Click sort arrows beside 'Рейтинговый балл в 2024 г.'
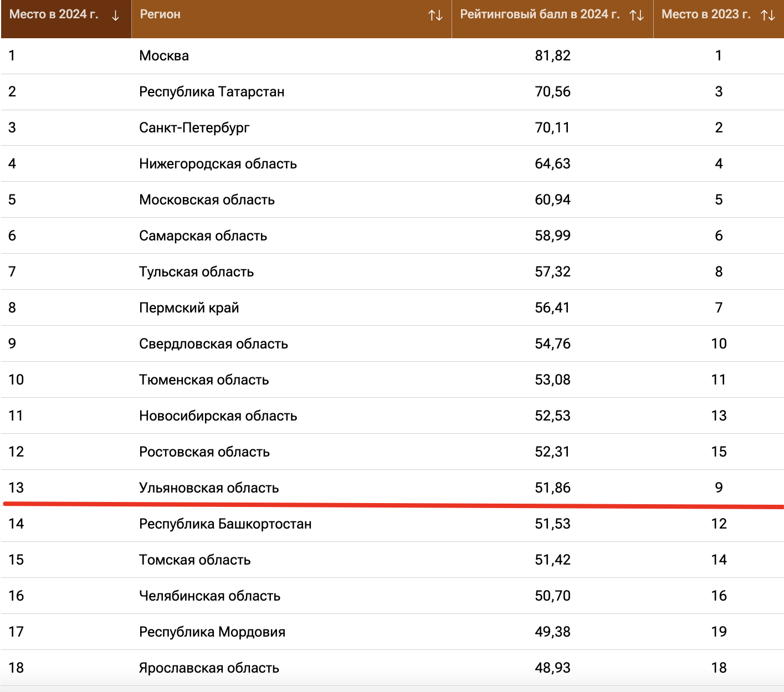 637,16
